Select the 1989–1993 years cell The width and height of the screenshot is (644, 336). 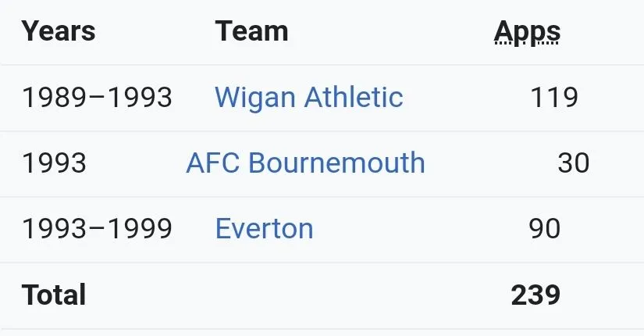[97, 98]
